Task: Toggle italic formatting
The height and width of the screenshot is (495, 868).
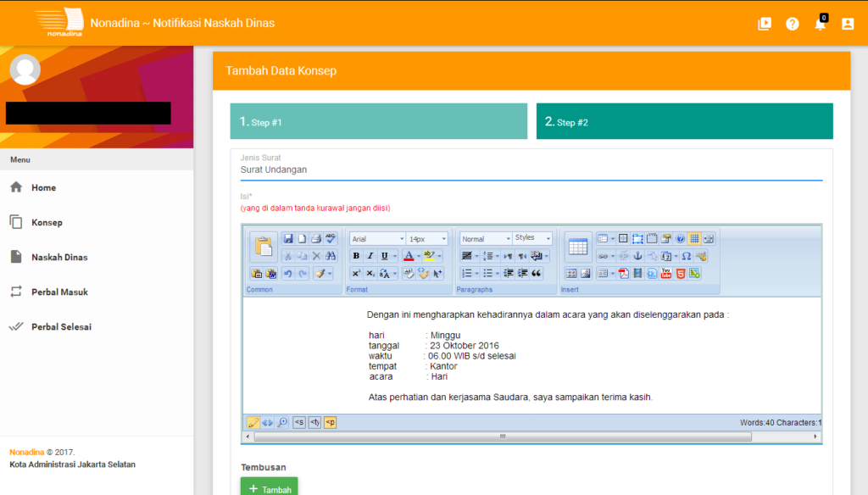Action: coord(370,256)
